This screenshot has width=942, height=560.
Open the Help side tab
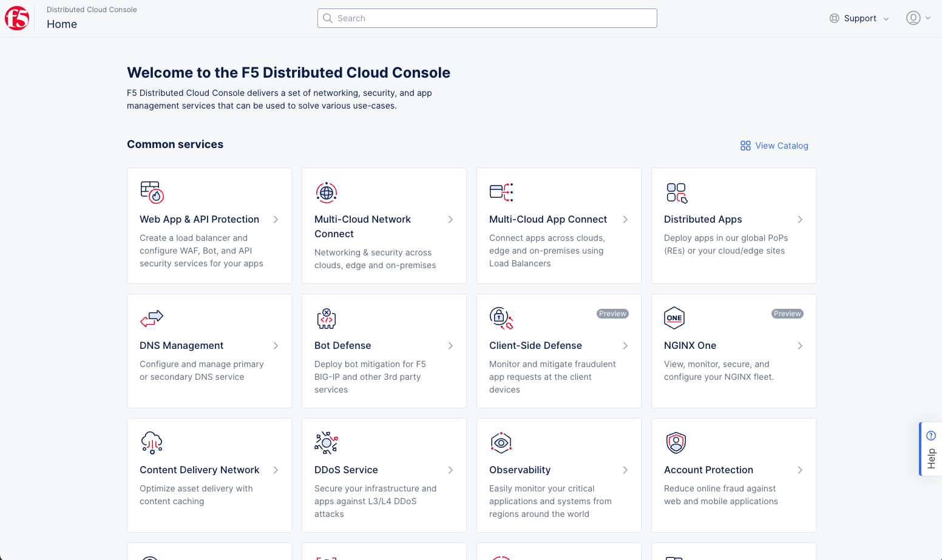932,448
